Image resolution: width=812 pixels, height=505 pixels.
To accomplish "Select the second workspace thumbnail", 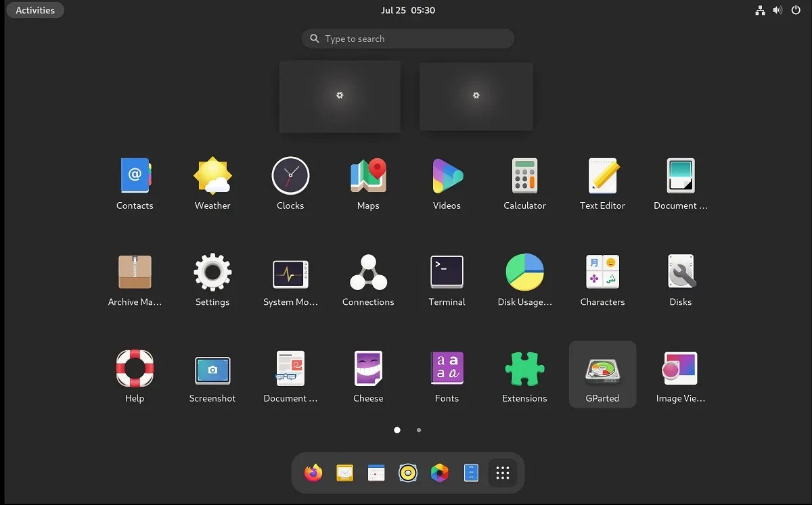I will (x=476, y=97).
